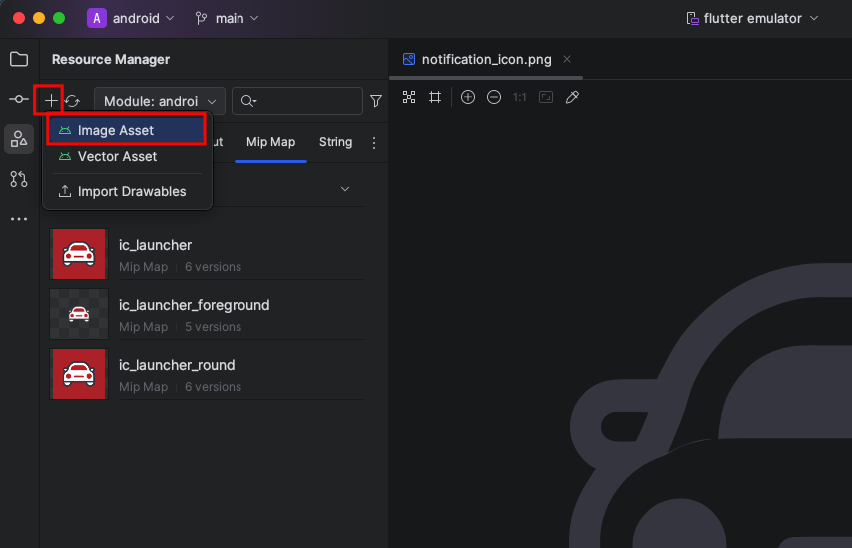Focus the resource search field
Screen dimensions: 852x548
297,101
